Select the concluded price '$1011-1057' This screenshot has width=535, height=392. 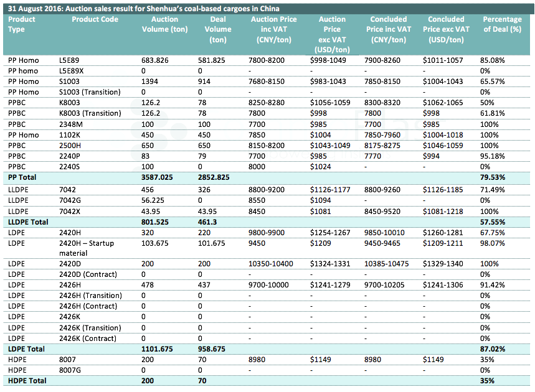click(442, 60)
